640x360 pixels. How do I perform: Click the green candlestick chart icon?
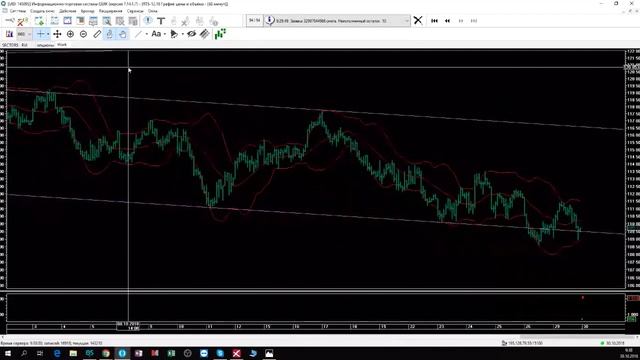220,34
